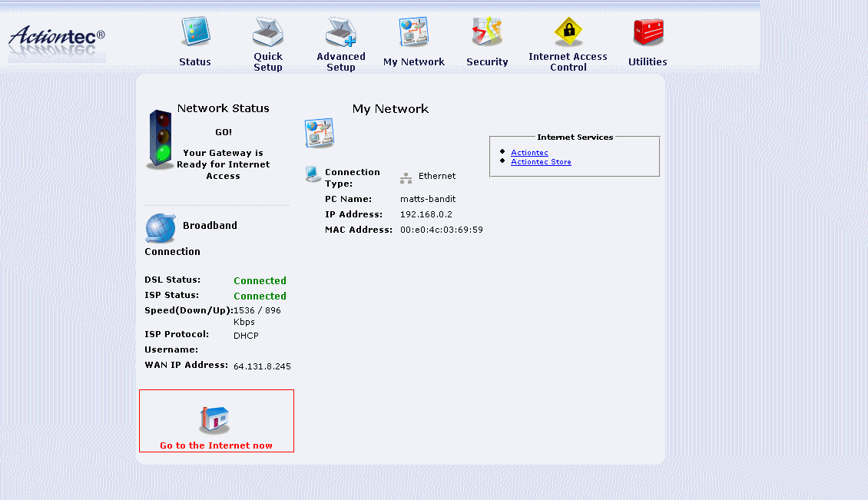Open the Actiontec link in Internet Services
Viewport: 868px width, 500px height.
pos(529,152)
